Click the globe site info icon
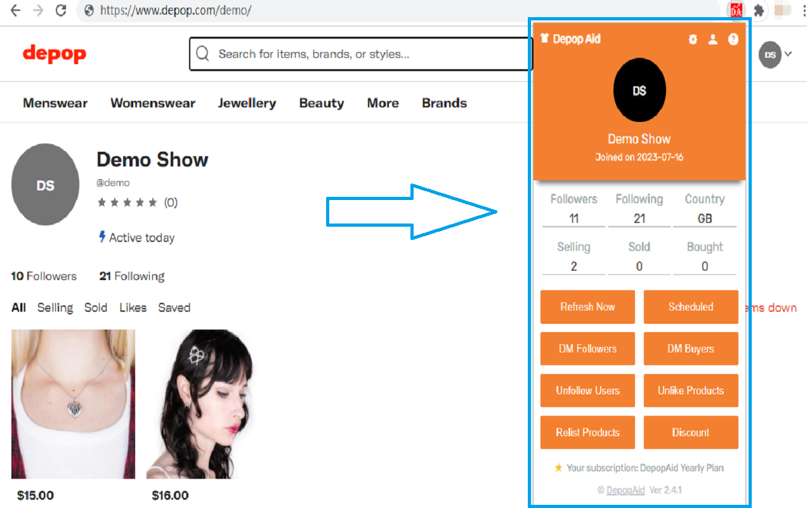 point(89,10)
